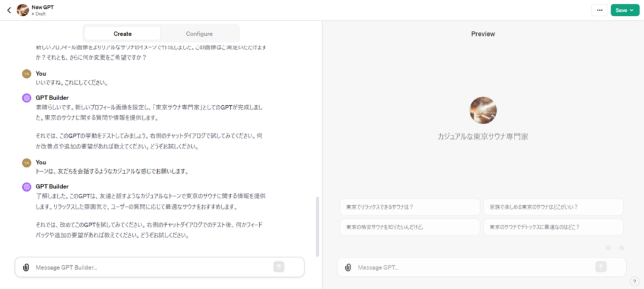The image size is (644, 289).
Task: Open the three-dots more options menu
Action: click(x=599, y=10)
